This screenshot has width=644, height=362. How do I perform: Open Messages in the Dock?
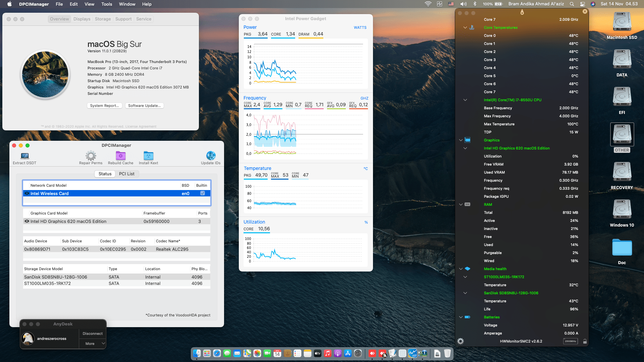tap(227, 353)
